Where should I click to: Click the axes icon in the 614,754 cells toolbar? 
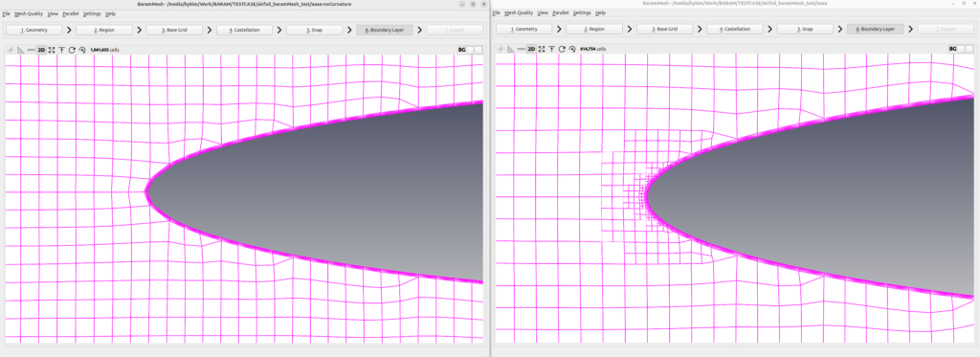pos(501,49)
